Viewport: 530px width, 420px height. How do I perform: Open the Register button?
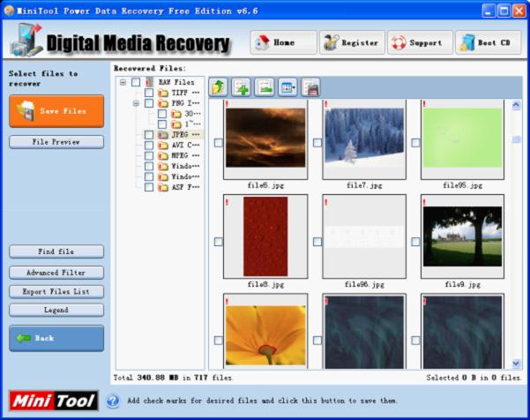[x=352, y=42]
